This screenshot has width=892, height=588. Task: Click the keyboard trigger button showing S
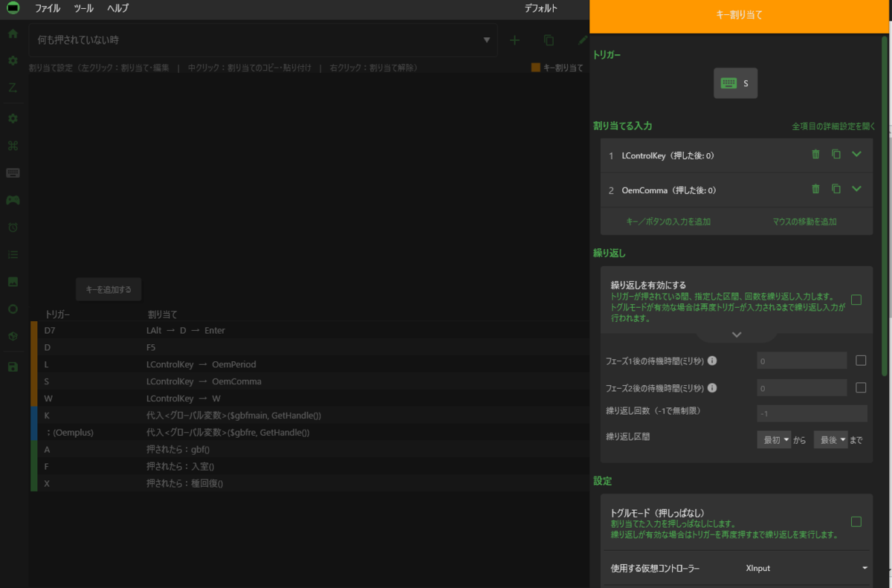(x=735, y=83)
